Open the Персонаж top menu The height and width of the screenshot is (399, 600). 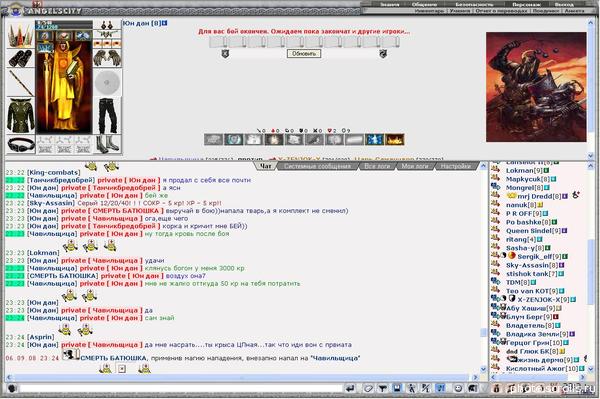[527, 5]
